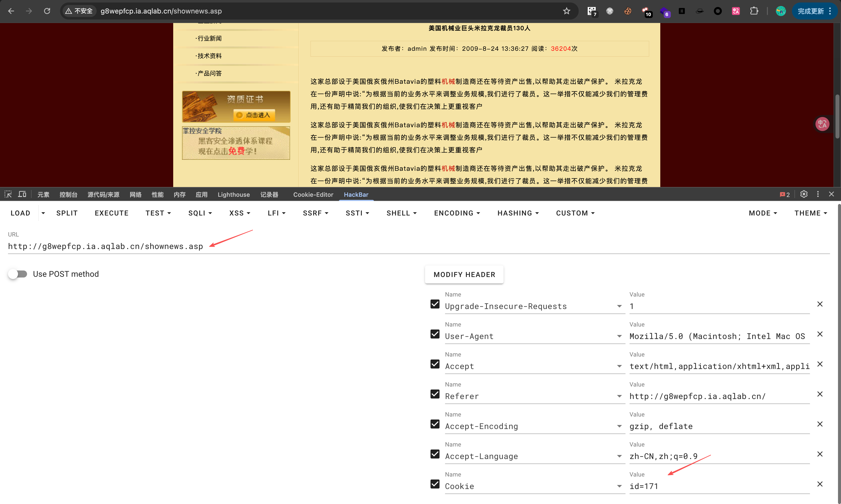Image resolution: width=841 pixels, height=504 pixels.
Task: Click the MODIFY HEADER button
Action: pyautogui.click(x=464, y=274)
